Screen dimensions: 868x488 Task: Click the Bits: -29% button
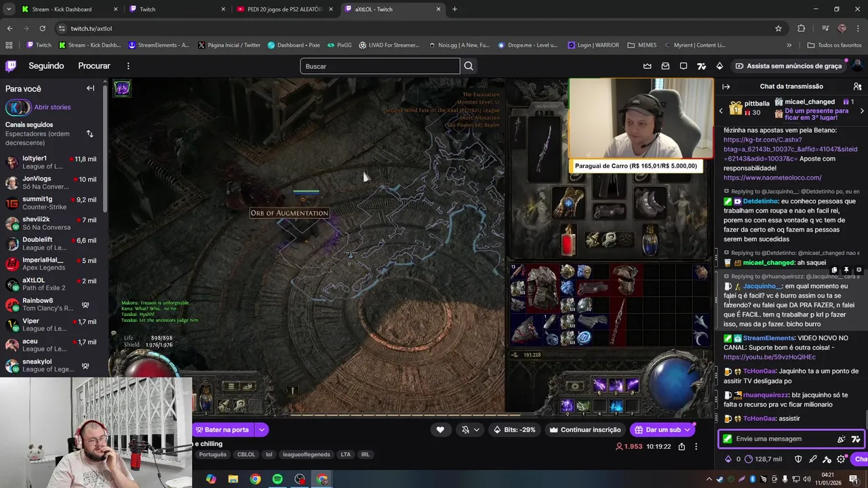[x=515, y=430]
